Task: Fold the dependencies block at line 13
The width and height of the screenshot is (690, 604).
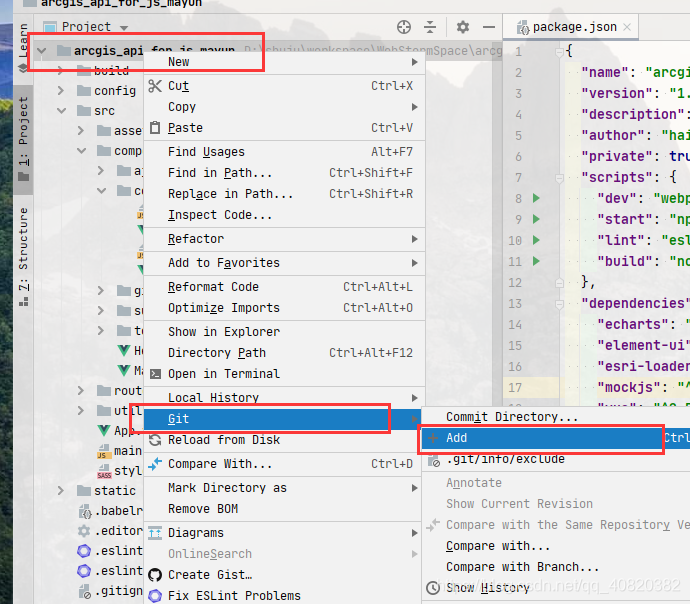Action: (x=559, y=304)
